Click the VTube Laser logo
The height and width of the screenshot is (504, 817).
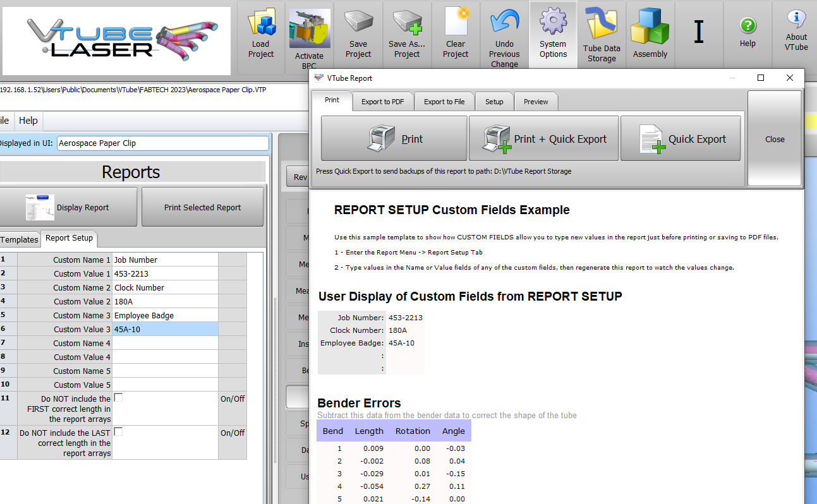pyautogui.click(x=116, y=41)
